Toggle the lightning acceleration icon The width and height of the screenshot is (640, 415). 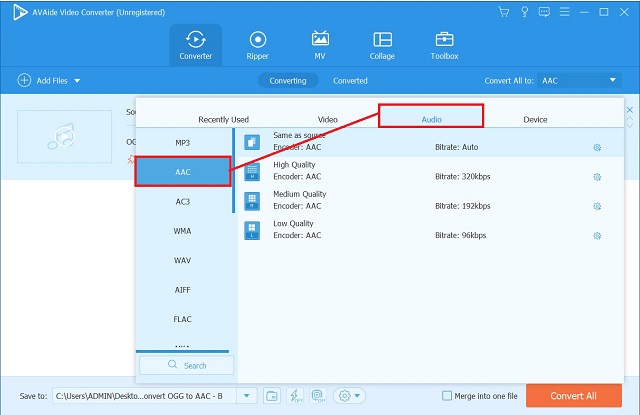(x=295, y=396)
